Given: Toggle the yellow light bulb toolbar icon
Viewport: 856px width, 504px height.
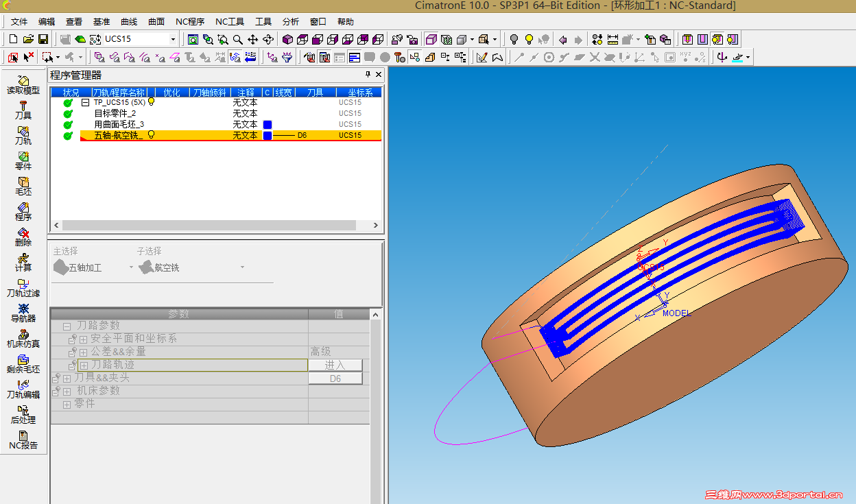Looking at the screenshot, I should click(529, 39).
